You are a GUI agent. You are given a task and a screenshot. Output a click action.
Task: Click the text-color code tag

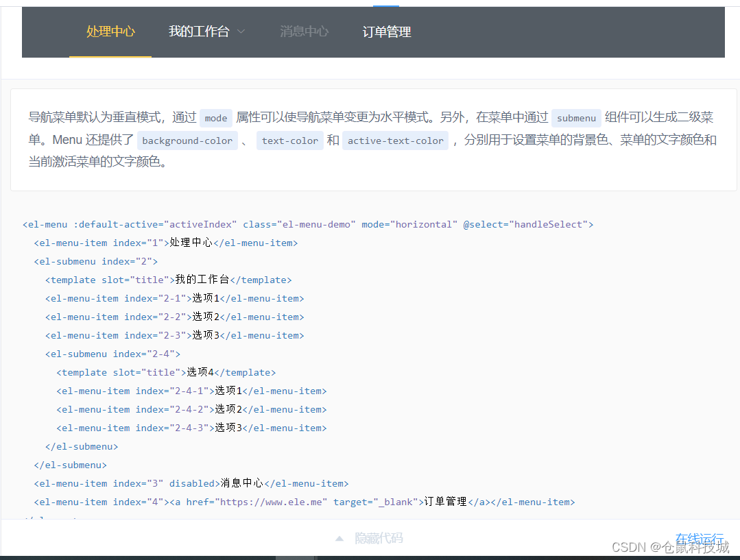tap(290, 141)
